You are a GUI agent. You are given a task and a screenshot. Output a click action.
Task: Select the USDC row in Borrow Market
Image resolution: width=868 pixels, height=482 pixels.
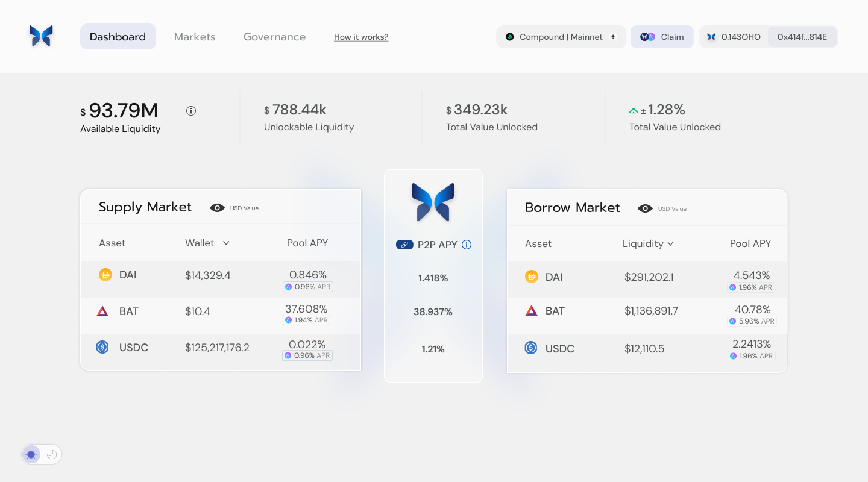pos(647,349)
